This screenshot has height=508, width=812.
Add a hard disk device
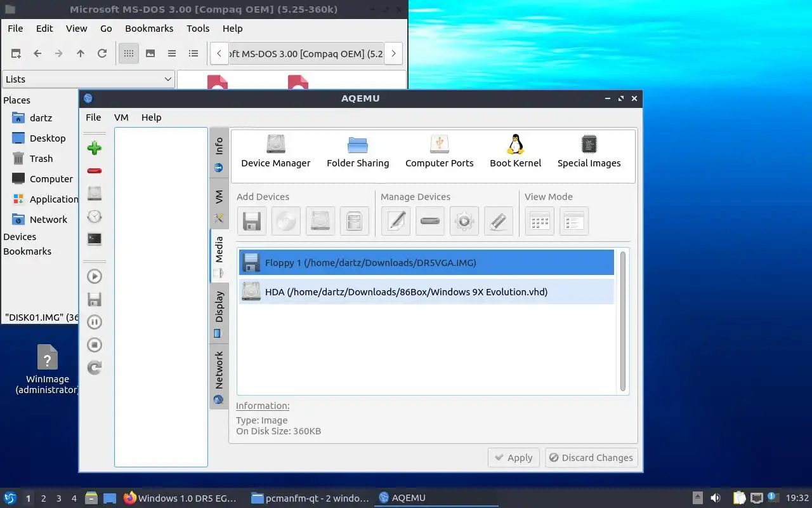tap(320, 222)
